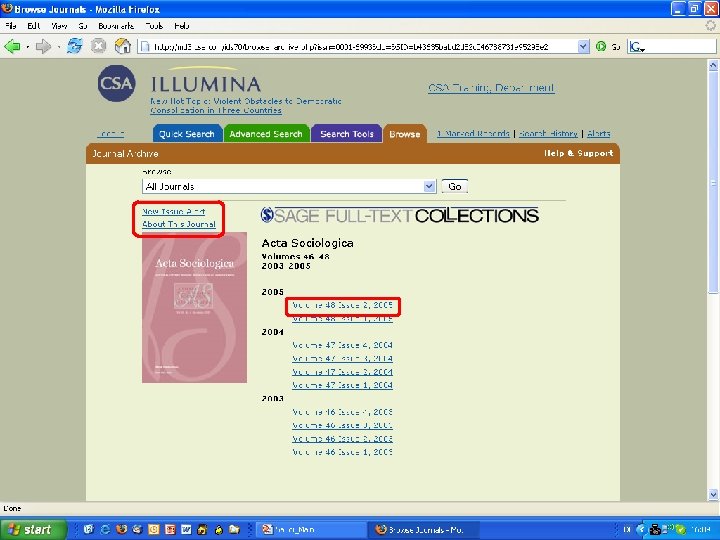The width and height of the screenshot is (720, 540).
Task: Open the Go menu
Action: (x=83, y=26)
